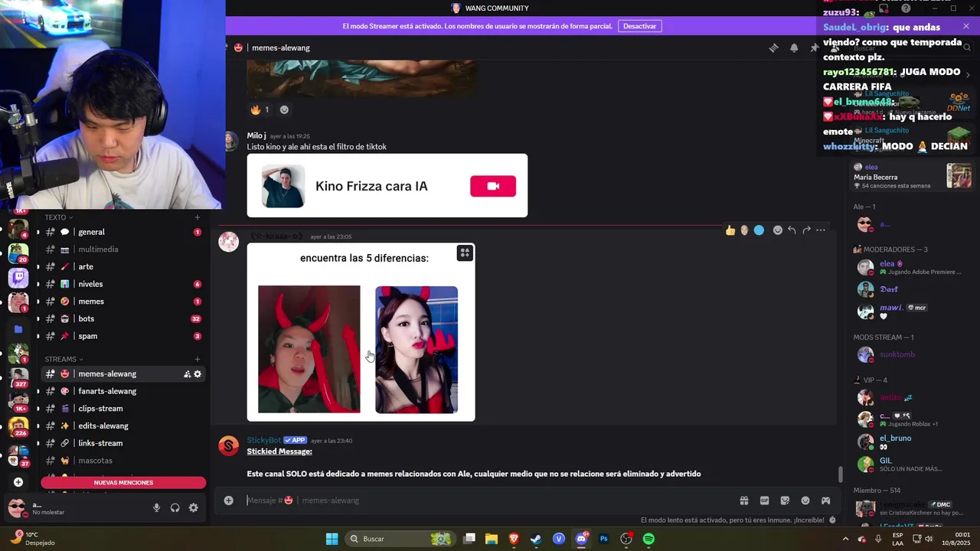Open Spotify from the taskbar
980x551 pixels.
click(648, 539)
